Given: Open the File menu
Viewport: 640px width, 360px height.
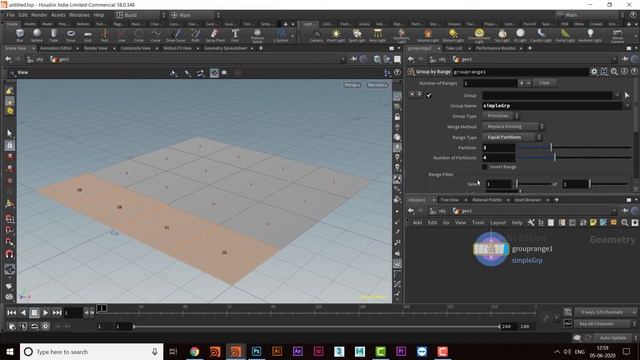Looking at the screenshot, I should tap(10, 15).
